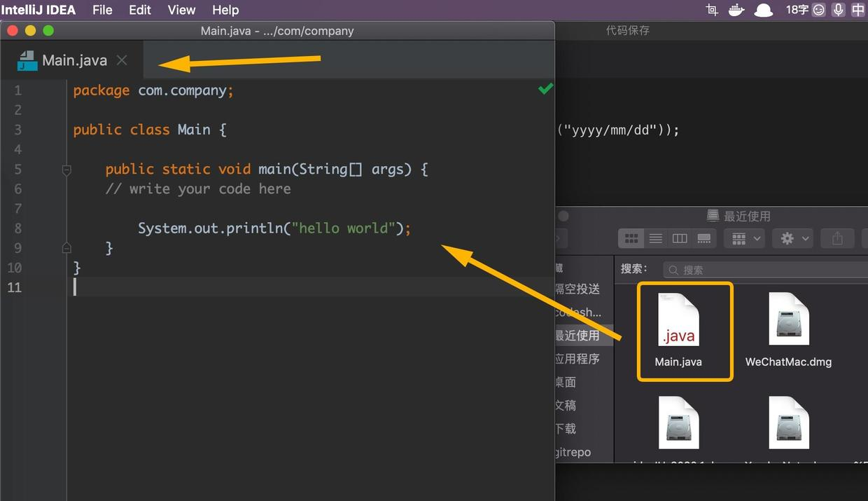868x501 pixels.
Task: Click the Docker whale menu bar icon
Action: click(736, 10)
